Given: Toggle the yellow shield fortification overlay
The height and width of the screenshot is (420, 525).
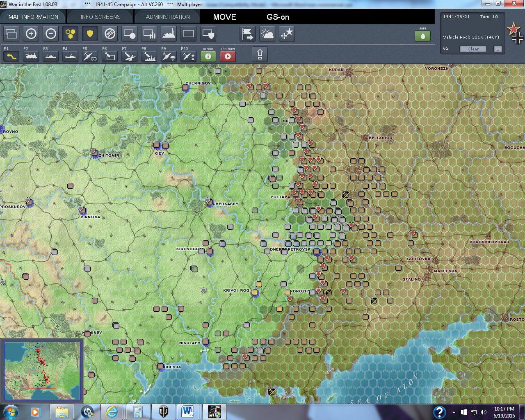Looking at the screenshot, I should pos(90,34).
